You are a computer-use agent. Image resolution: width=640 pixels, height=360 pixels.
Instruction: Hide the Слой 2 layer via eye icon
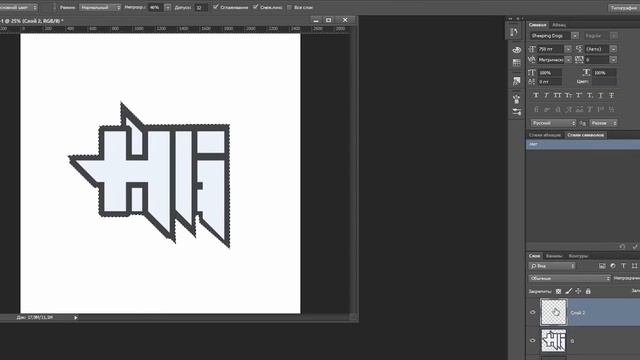[x=533, y=313]
